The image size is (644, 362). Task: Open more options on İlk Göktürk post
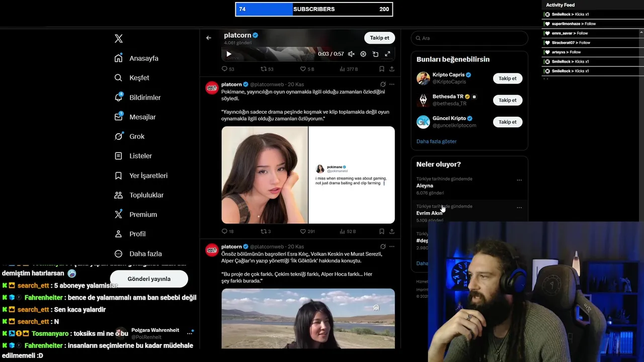(392, 247)
